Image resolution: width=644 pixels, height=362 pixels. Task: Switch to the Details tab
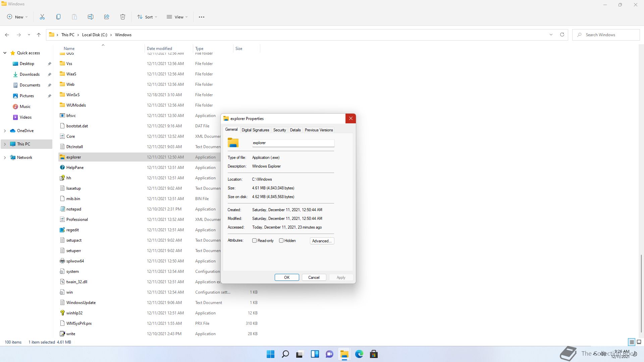pyautogui.click(x=295, y=130)
